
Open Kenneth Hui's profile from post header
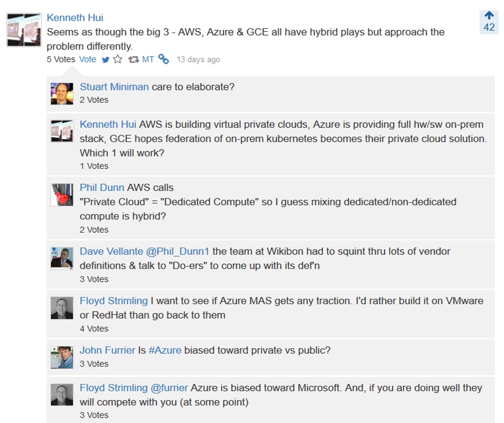click(x=75, y=18)
